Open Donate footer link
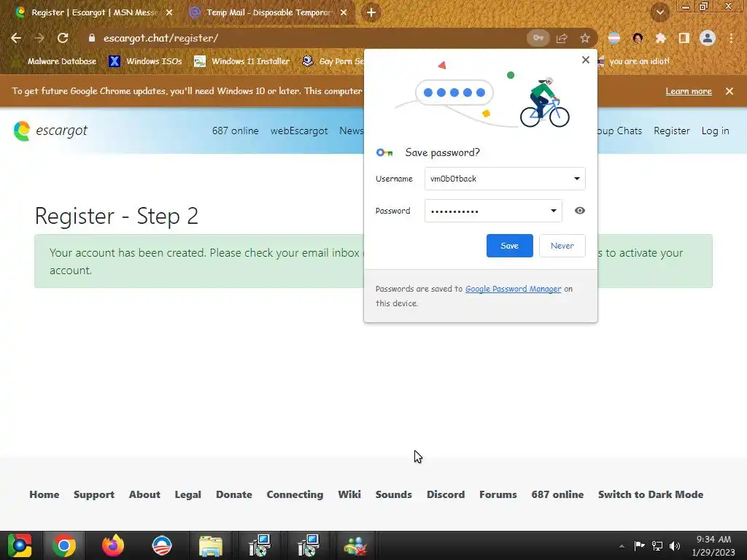This screenshot has width=747, height=560. click(234, 494)
